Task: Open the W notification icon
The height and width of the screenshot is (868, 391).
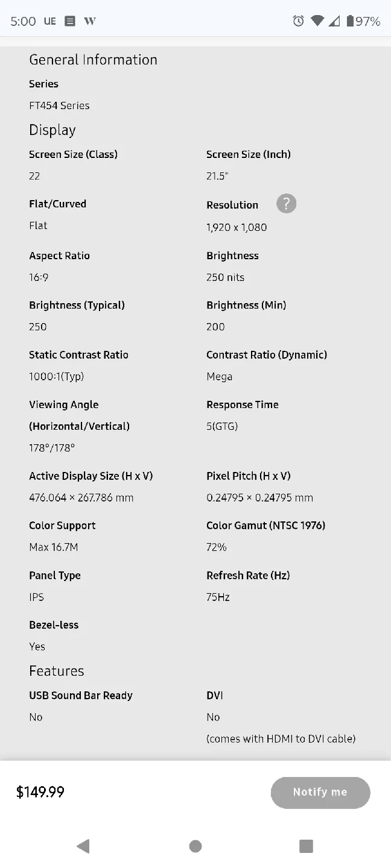Action: [89, 20]
